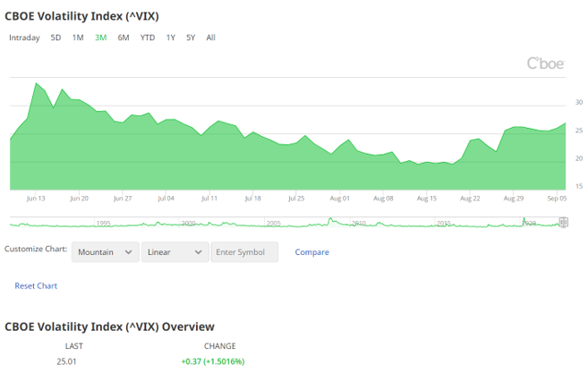The width and height of the screenshot is (588, 373).
Task: Click the Aug 22 x-axis date label
Action: coord(470,199)
